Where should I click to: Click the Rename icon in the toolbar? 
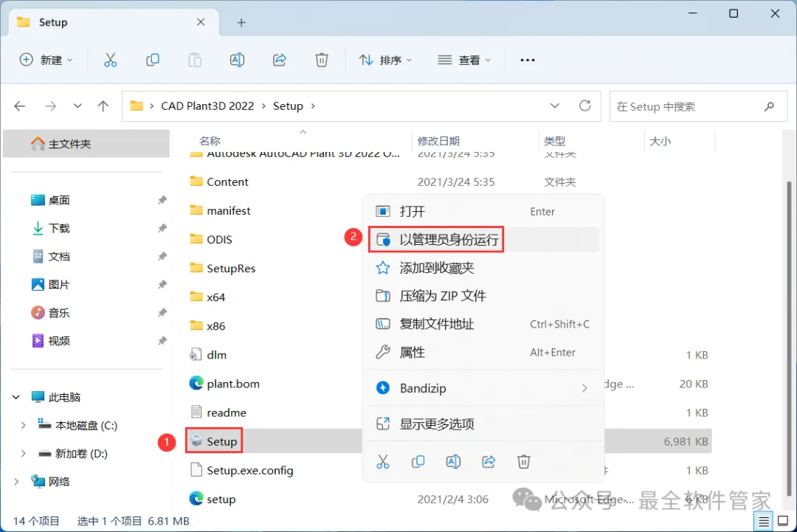pos(237,60)
